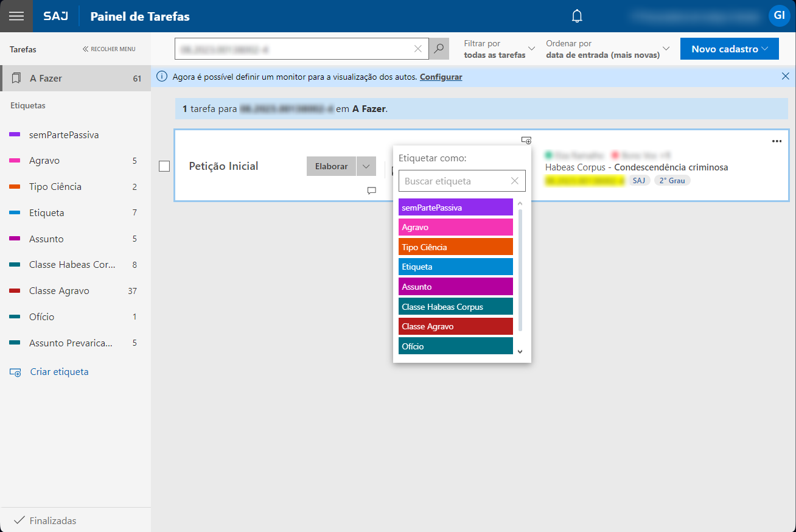Open the notifications bell
The image size is (796, 532).
(577, 16)
